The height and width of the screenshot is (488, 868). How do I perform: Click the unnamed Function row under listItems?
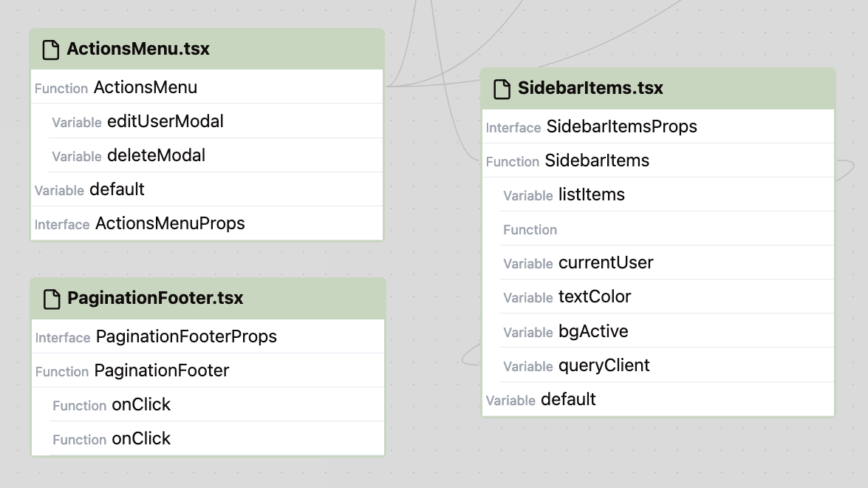tap(530, 229)
